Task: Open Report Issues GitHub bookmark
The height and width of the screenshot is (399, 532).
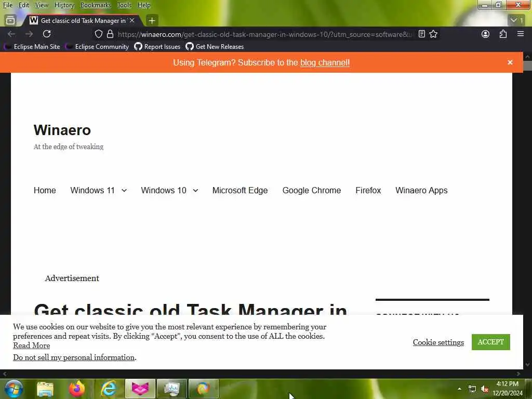Action: (x=157, y=46)
